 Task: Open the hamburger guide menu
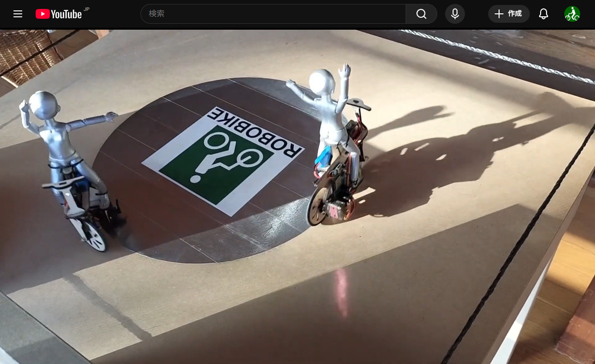18,14
